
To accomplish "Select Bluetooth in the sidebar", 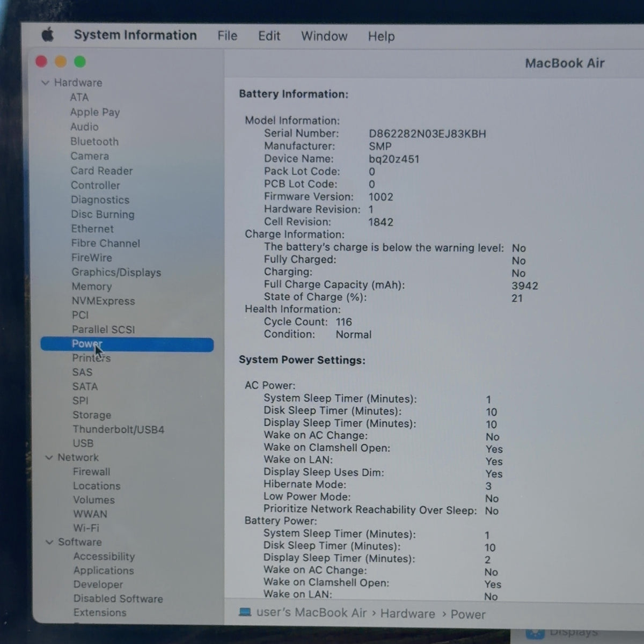I will coord(94,142).
